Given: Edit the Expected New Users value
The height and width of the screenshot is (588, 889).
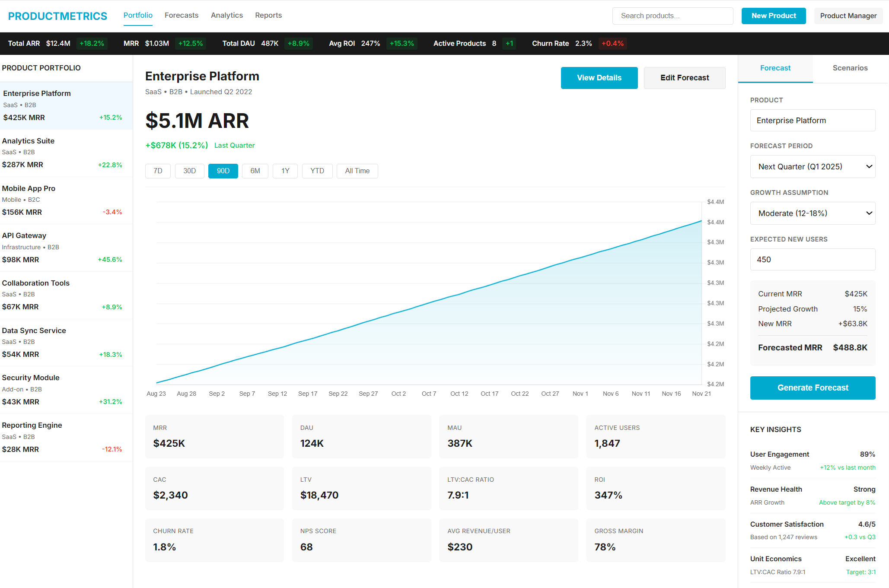Looking at the screenshot, I should click(x=812, y=259).
